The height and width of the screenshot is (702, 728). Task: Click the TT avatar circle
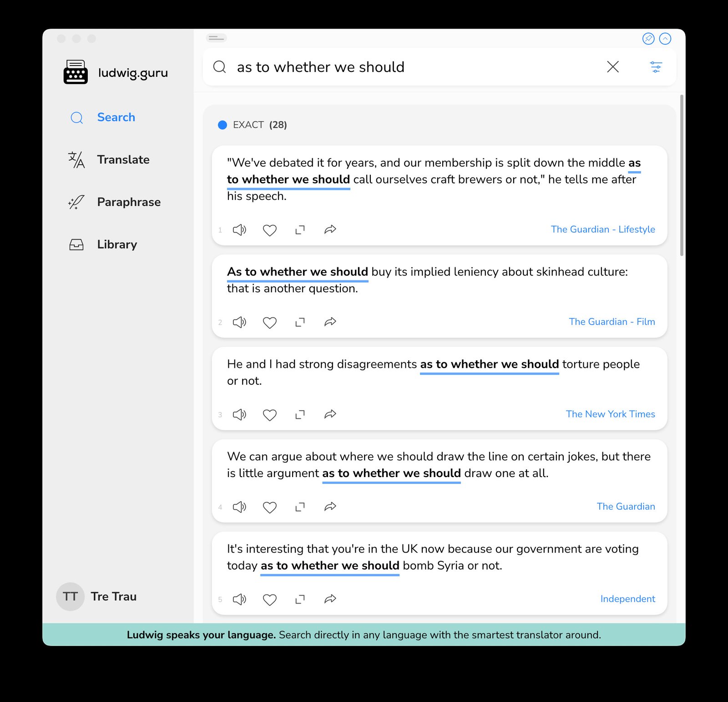[x=70, y=596]
